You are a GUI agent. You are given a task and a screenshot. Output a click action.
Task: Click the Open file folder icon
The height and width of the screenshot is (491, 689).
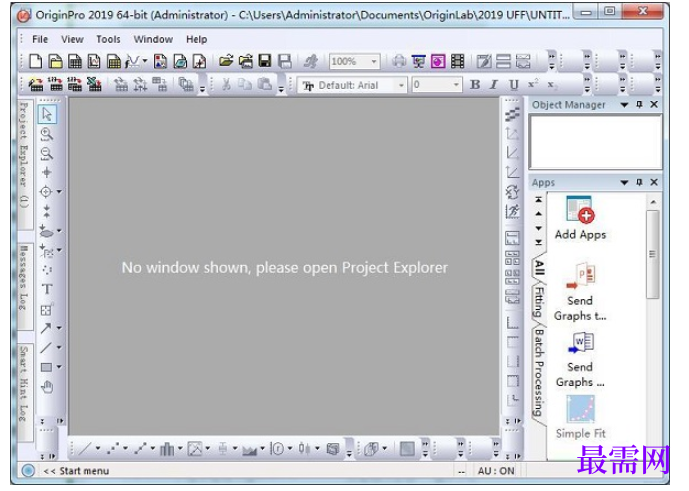tap(226, 61)
